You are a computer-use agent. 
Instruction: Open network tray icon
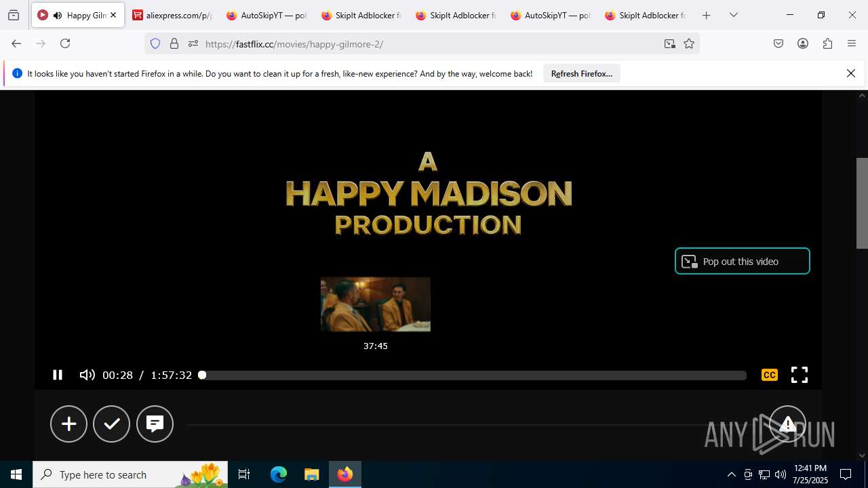click(x=764, y=474)
